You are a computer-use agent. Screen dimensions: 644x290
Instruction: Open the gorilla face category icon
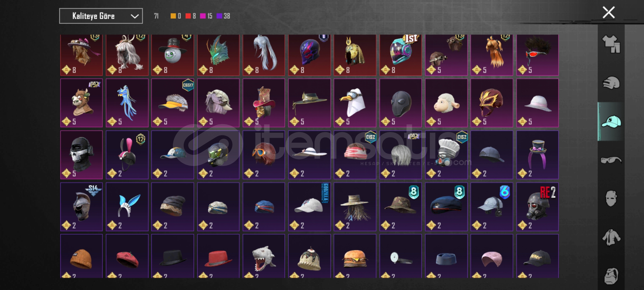[x=611, y=276]
